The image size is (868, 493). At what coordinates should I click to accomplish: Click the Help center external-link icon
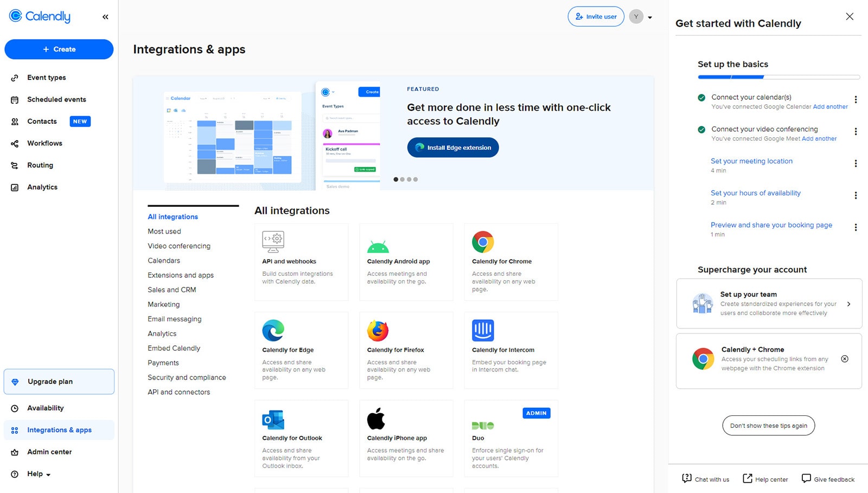coord(748,478)
